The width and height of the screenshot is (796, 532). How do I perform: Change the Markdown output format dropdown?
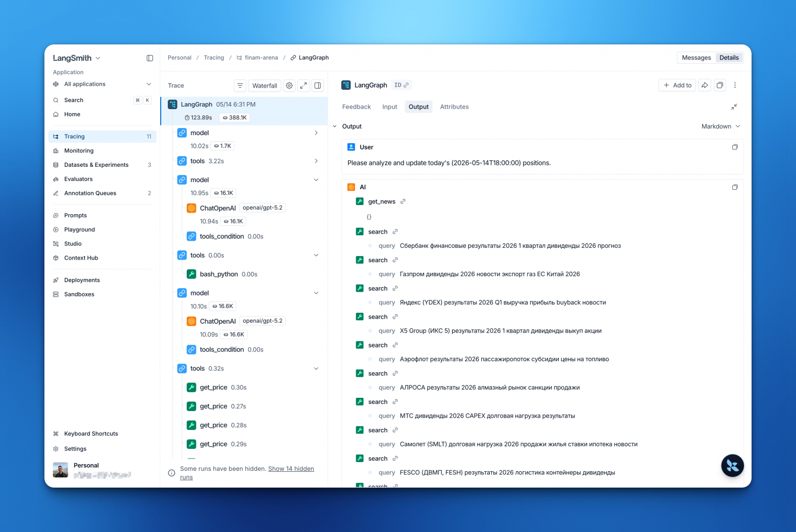(720, 126)
